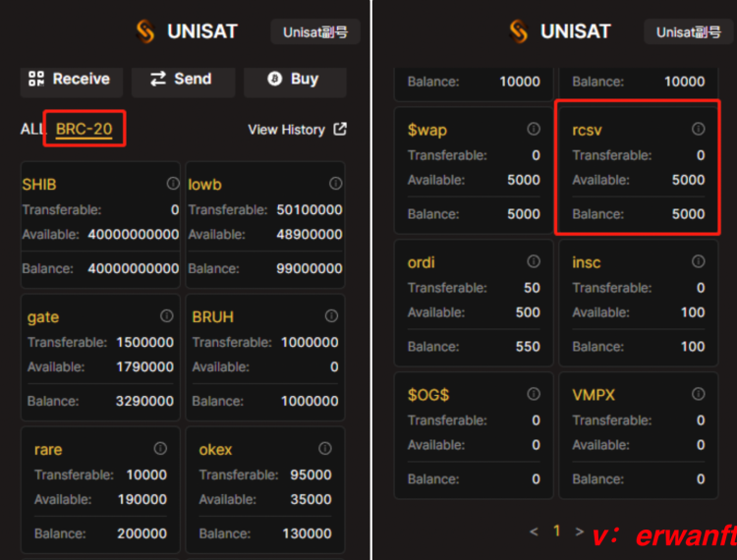Open the ordi token name
Viewport: 737px width, 560px height.
(422, 262)
